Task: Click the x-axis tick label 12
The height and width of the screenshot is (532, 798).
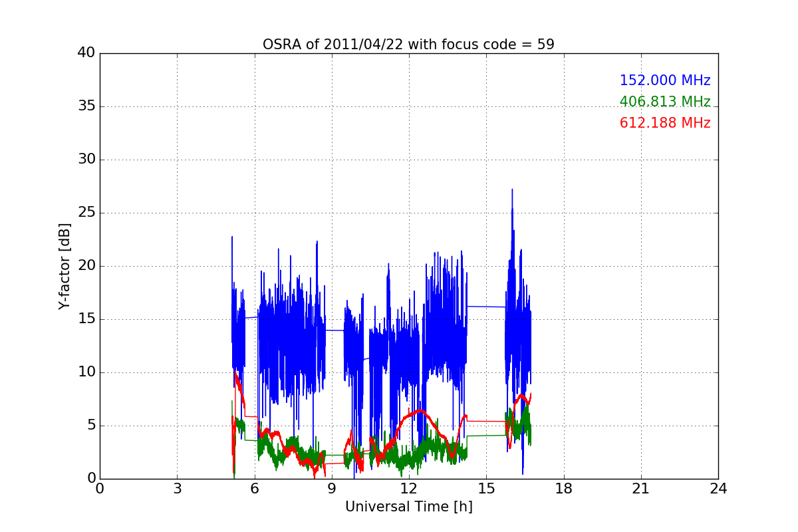Action: coord(409,488)
